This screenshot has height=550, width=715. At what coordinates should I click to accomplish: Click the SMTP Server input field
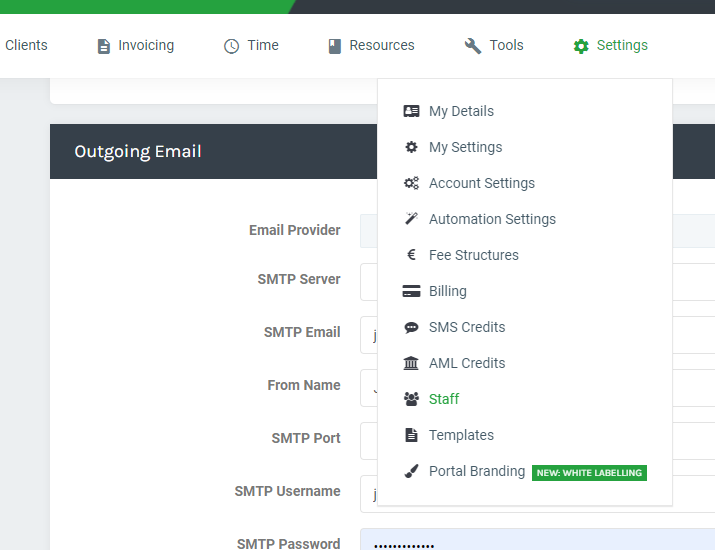(x=537, y=282)
